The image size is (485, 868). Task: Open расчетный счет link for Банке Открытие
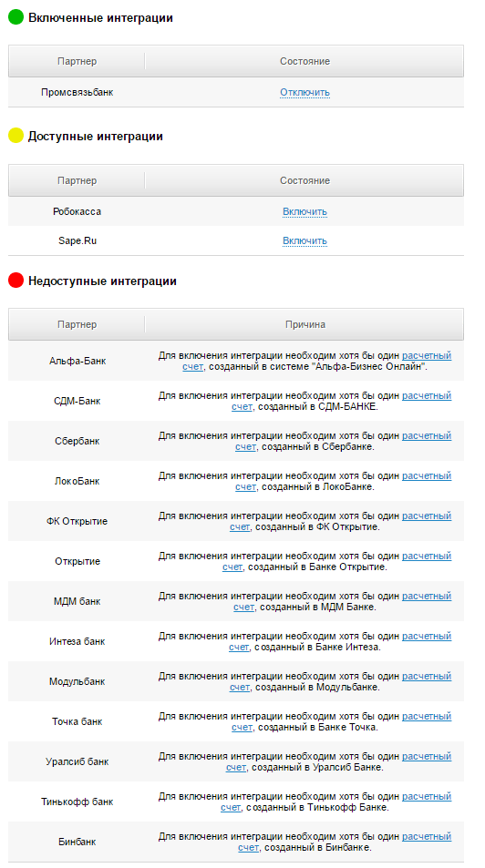427,556
